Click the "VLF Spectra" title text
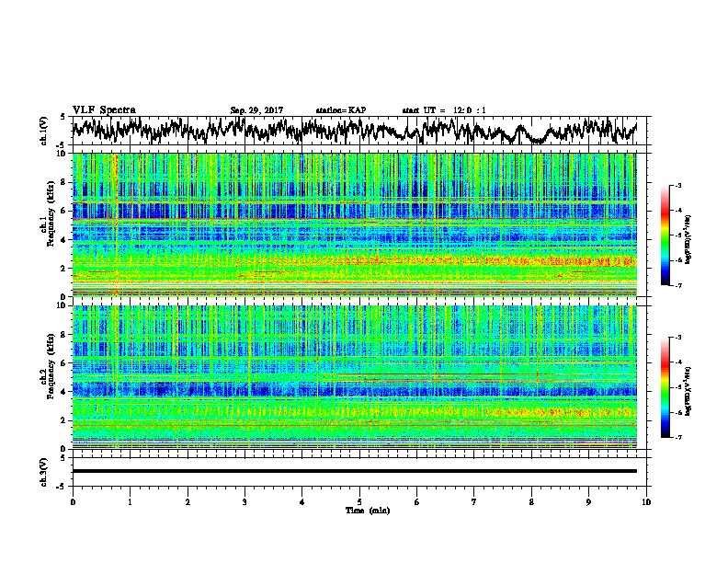The image size is (728, 563). coord(104,110)
